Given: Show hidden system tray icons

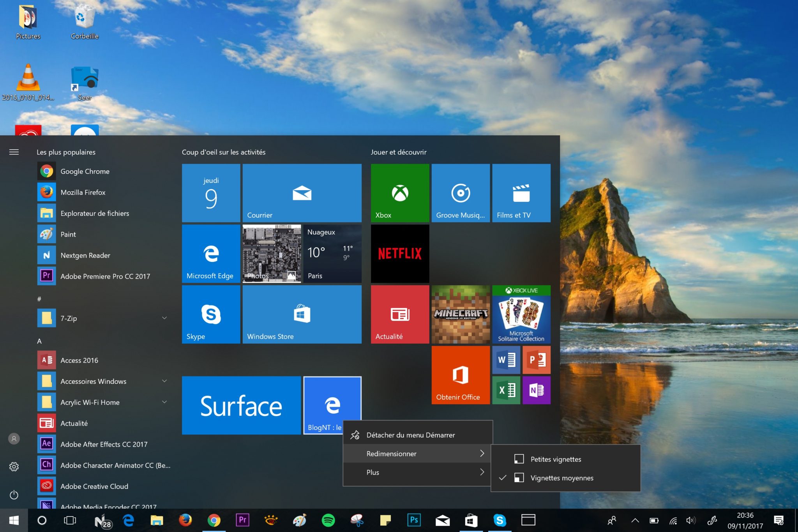Looking at the screenshot, I should pyautogui.click(x=635, y=520).
